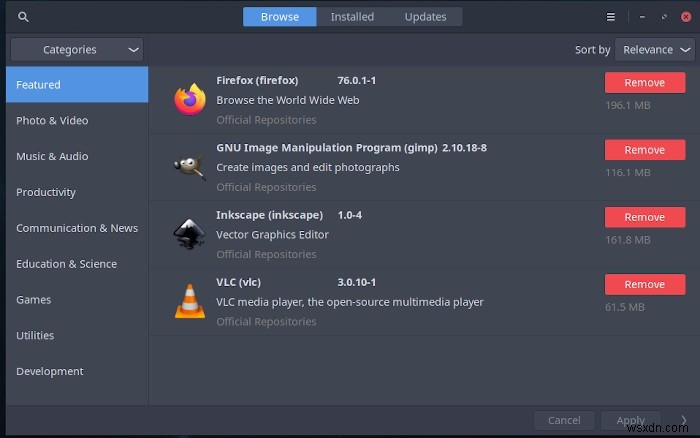This screenshot has width=700, height=438.
Task: Select the Education & Science category
Action: pos(77,264)
